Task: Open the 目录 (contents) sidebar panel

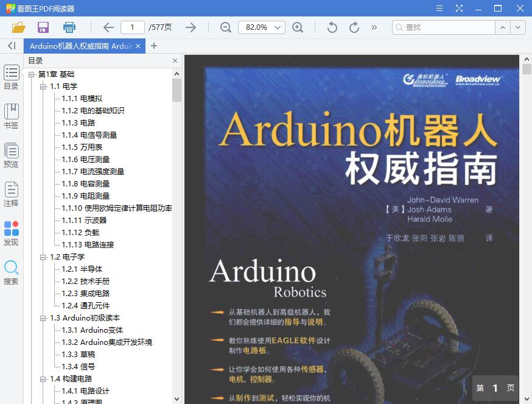Action: pos(11,77)
